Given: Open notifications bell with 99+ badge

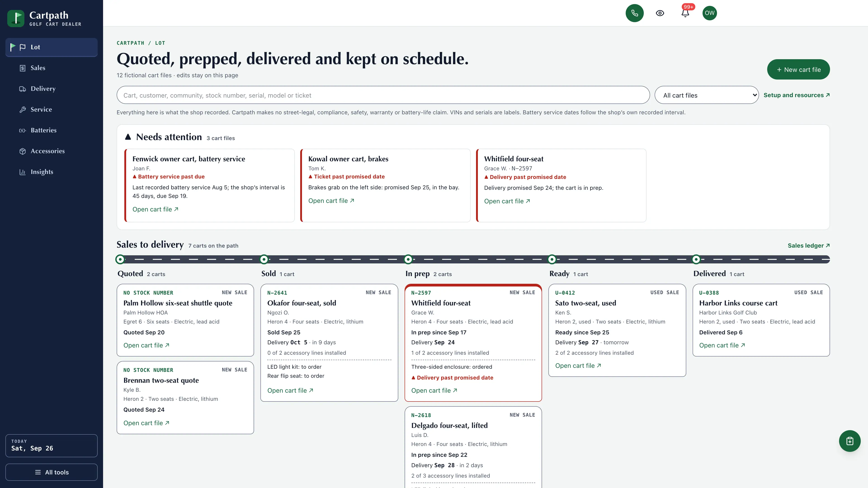Looking at the screenshot, I should 685,13.
